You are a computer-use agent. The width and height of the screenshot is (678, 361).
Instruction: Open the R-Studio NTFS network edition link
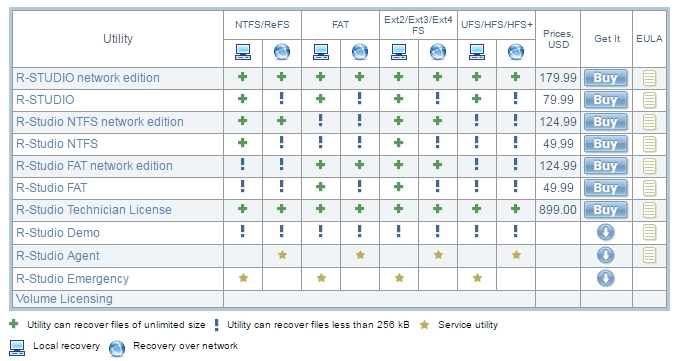[100, 122]
